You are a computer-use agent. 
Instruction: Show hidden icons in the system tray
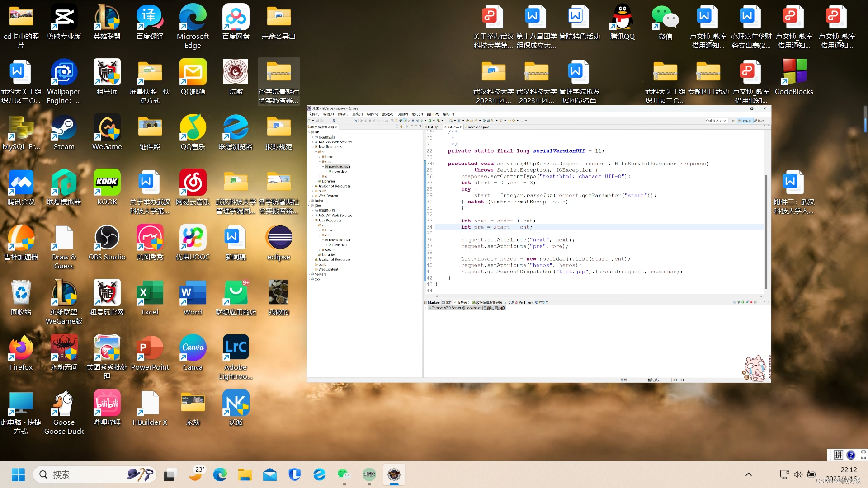click(749, 474)
